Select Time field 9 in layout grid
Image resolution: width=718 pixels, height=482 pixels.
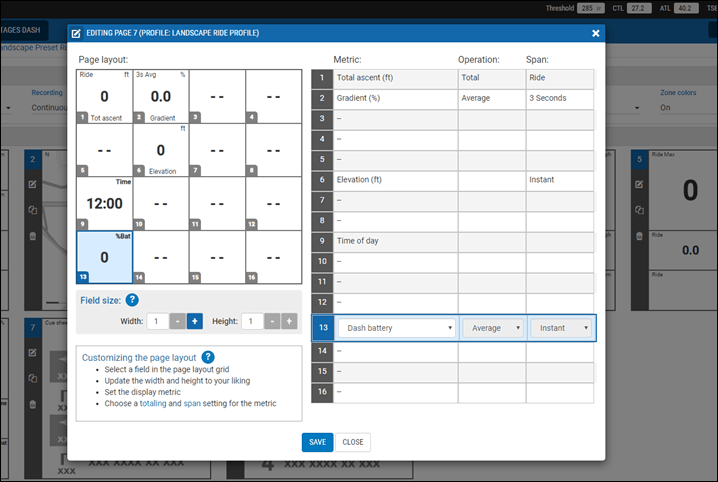[104, 204]
